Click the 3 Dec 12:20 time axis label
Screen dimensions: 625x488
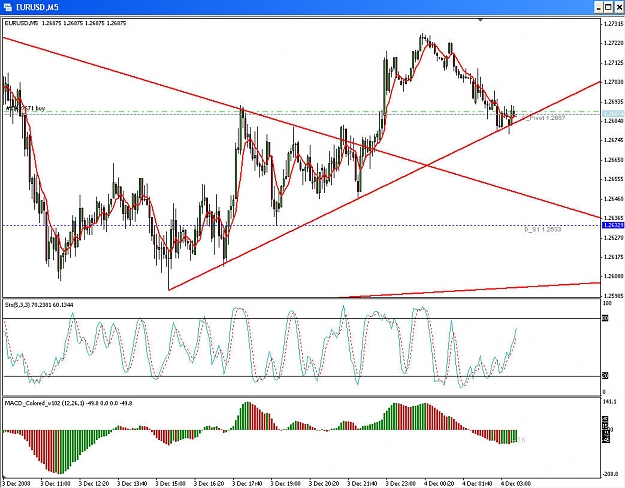tap(94, 484)
